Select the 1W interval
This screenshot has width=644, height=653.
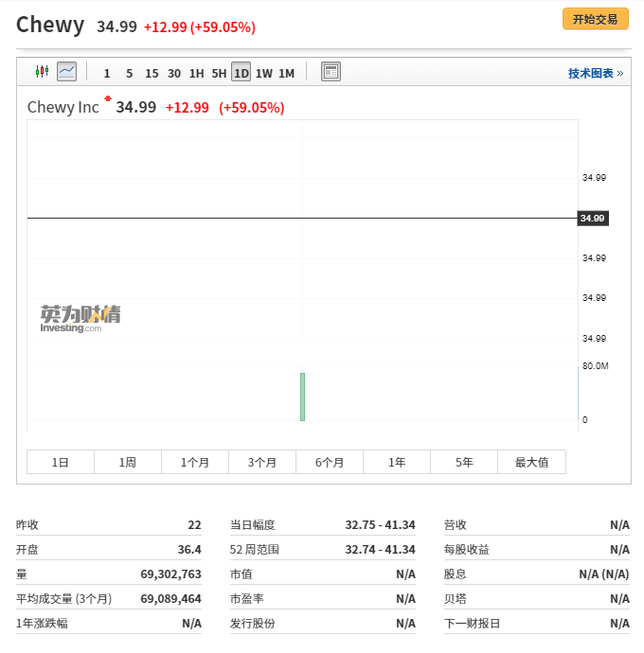click(264, 74)
